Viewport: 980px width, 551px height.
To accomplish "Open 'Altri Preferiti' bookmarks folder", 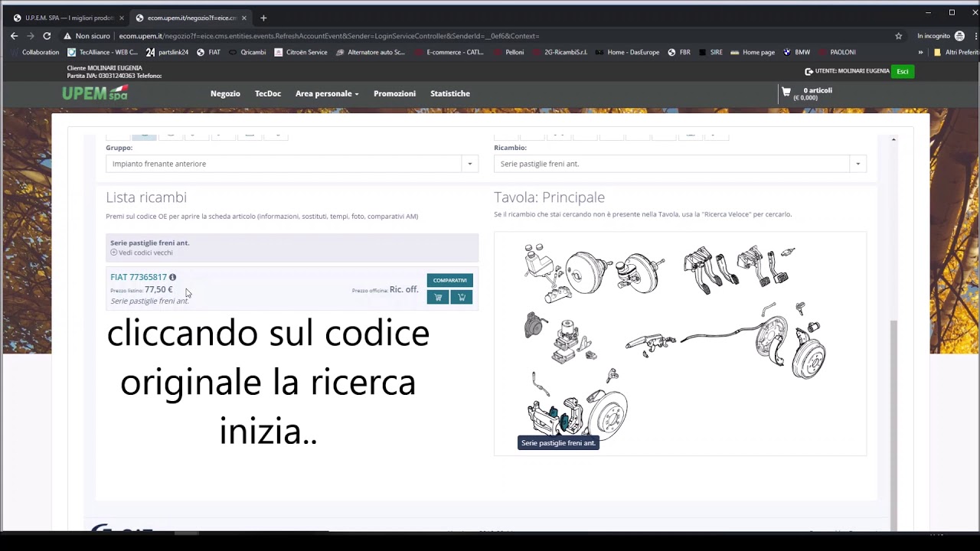I will pos(956,52).
